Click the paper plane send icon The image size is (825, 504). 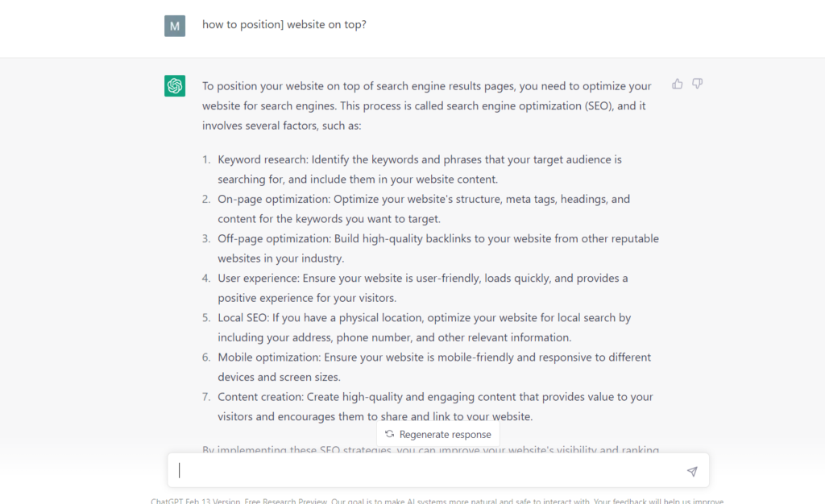691,472
